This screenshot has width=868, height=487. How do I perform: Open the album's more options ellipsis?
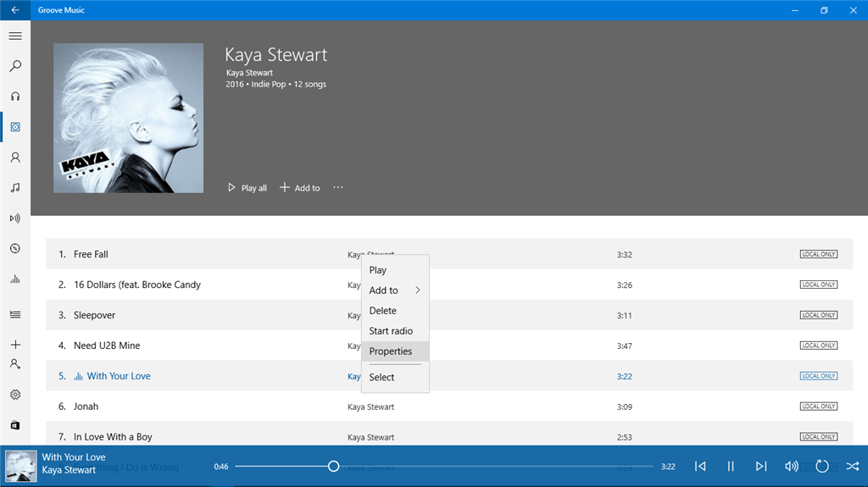[x=338, y=188]
